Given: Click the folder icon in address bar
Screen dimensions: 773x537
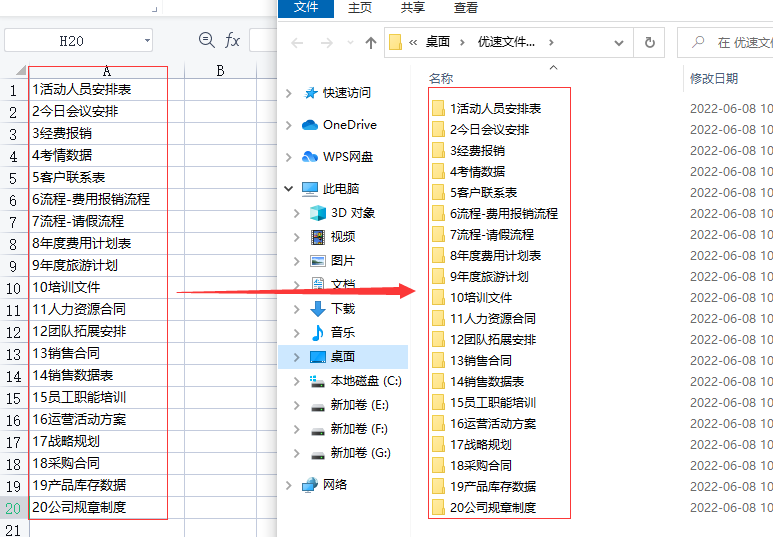Looking at the screenshot, I should 395,42.
